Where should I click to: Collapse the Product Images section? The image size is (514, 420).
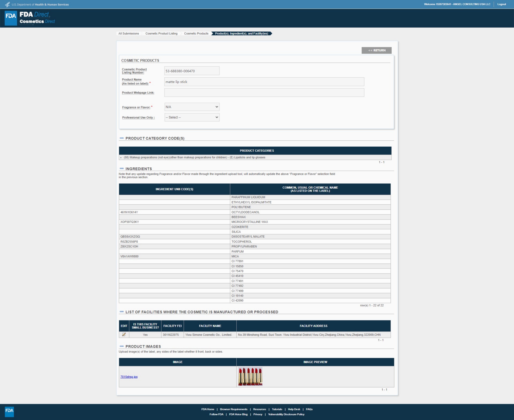click(x=122, y=346)
